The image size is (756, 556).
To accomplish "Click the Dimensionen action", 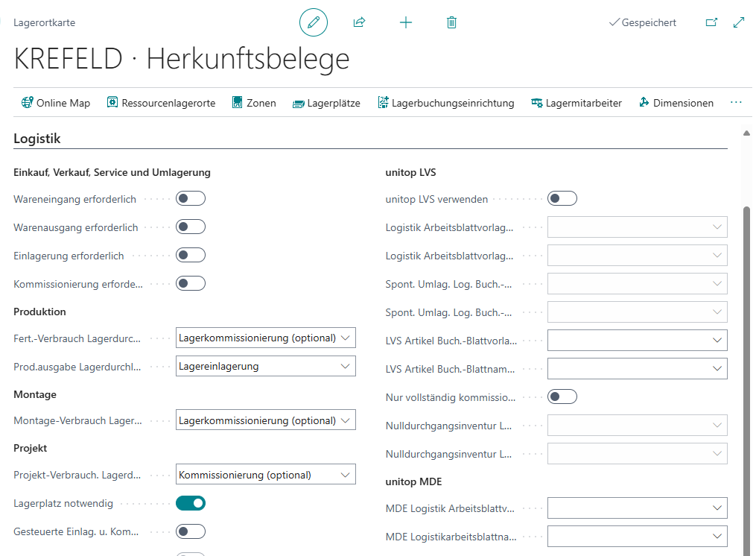I will [x=676, y=104].
